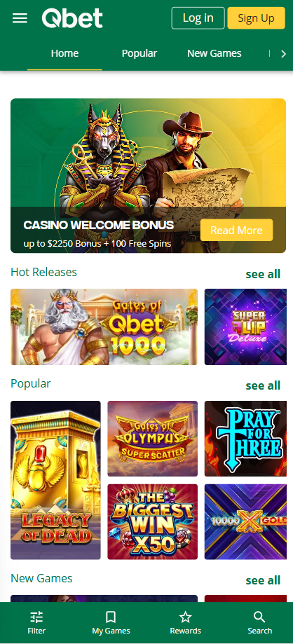Open the hamburger menu icon
293x644 pixels.
(20, 18)
